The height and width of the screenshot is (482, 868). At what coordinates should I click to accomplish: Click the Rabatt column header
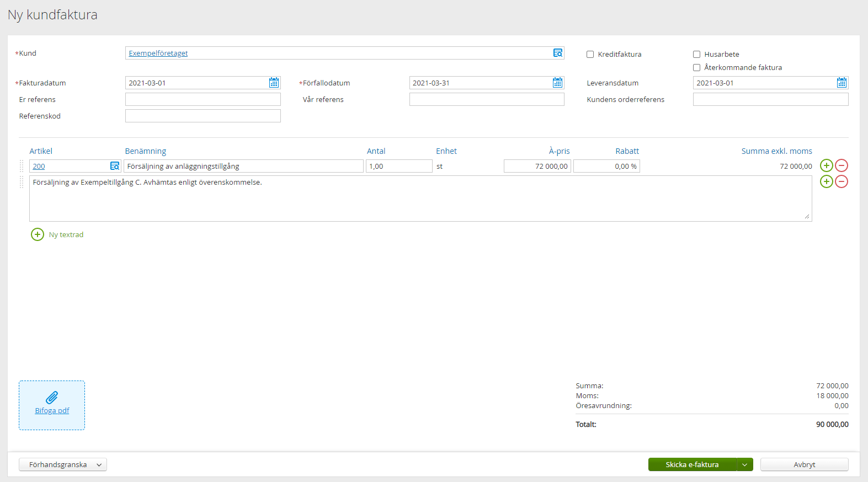click(627, 151)
